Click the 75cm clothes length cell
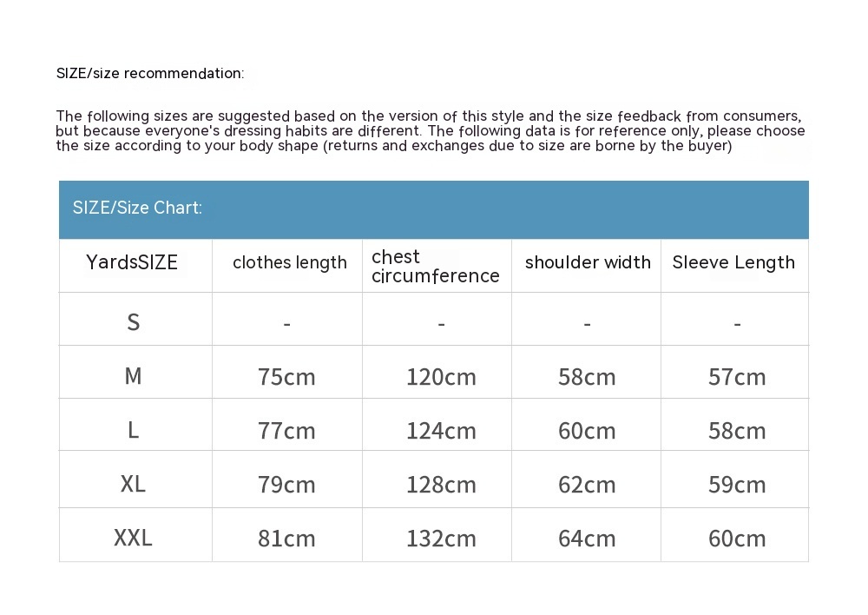This screenshot has height=615, width=868. point(286,377)
